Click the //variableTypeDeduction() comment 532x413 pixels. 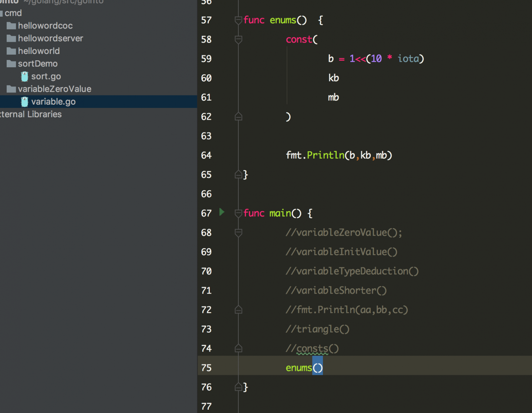click(352, 271)
